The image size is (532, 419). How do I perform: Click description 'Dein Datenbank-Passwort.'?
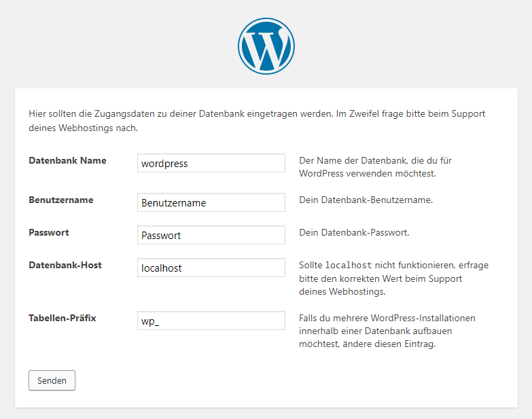[354, 232]
